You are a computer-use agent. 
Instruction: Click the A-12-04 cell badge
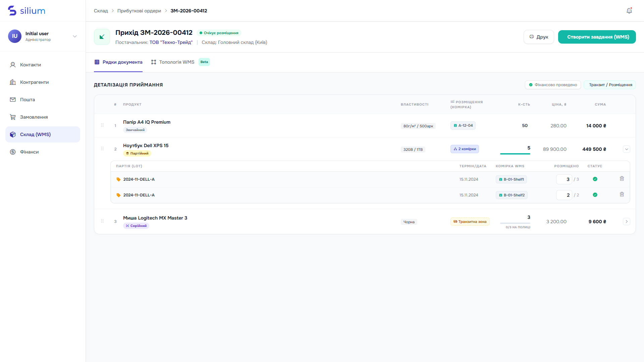[463, 125]
